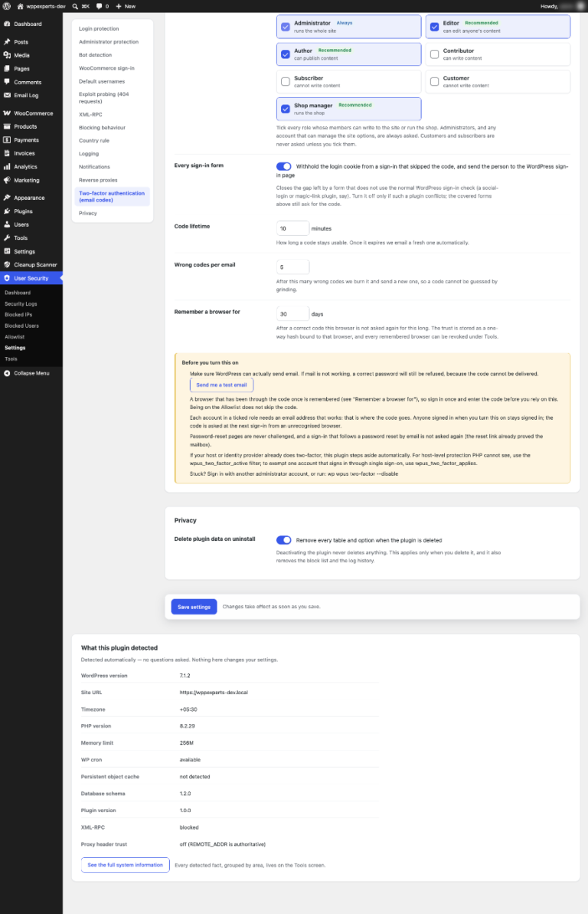This screenshot has height=914, width=588.
Task: Click the site home icon wppexperts-dev
Action: click(20, 6)
